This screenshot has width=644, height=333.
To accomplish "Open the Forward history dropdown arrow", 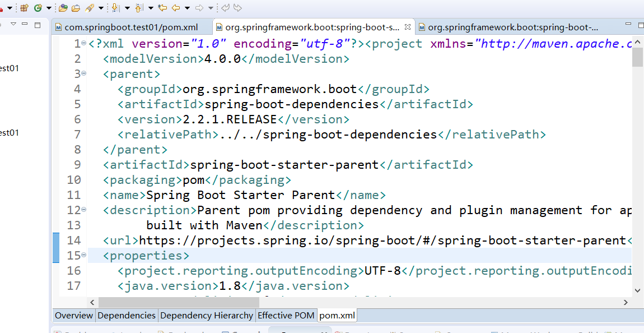I will pyautogui.click(x=211, y=7).
